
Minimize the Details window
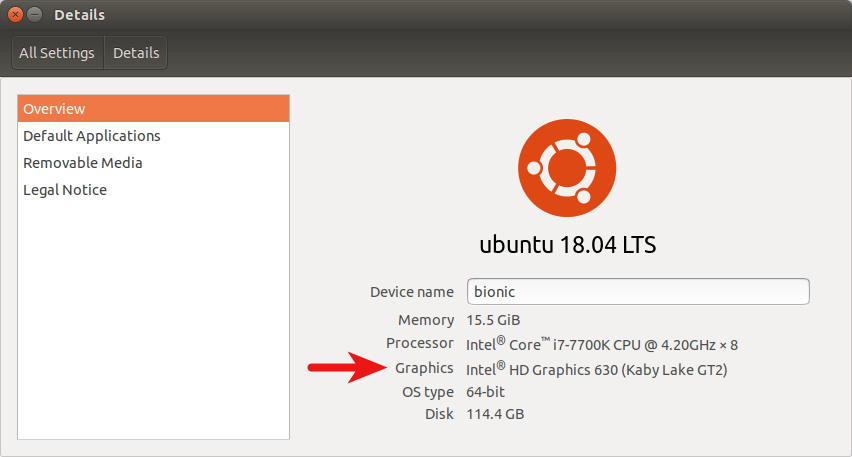34,15
